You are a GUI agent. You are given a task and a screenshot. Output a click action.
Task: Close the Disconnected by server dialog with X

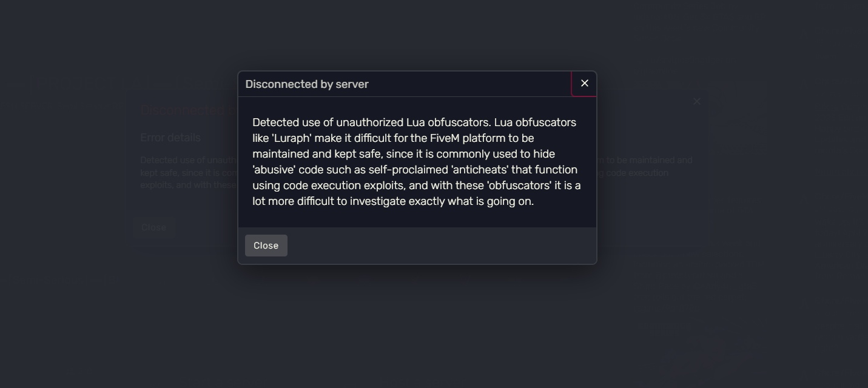(584, 84)
